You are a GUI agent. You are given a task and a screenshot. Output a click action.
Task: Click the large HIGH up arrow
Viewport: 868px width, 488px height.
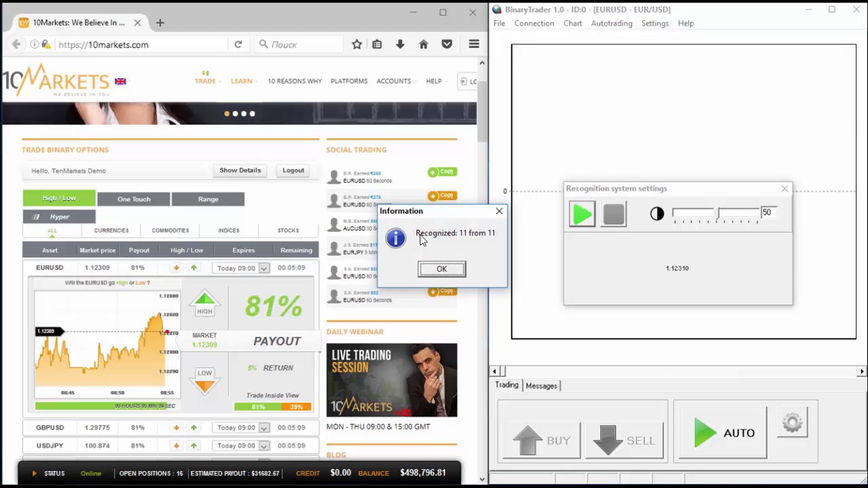[x=205, y=303]
